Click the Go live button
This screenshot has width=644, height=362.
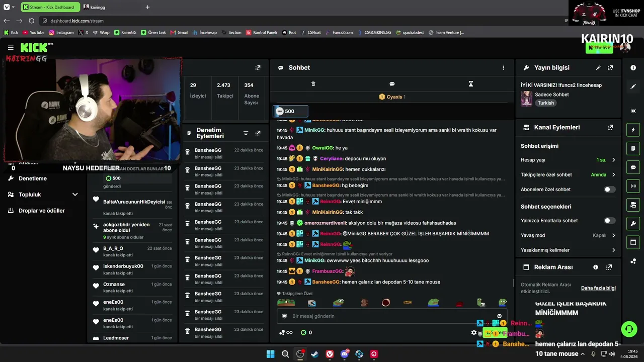[599, 48]
